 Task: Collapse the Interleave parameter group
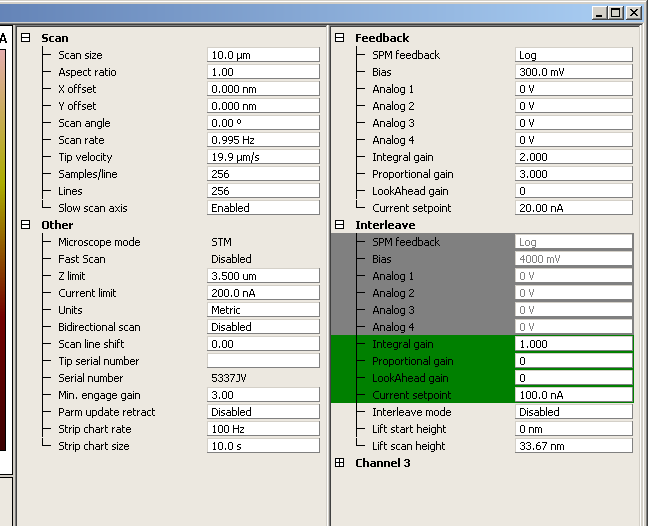coord(339,224)
